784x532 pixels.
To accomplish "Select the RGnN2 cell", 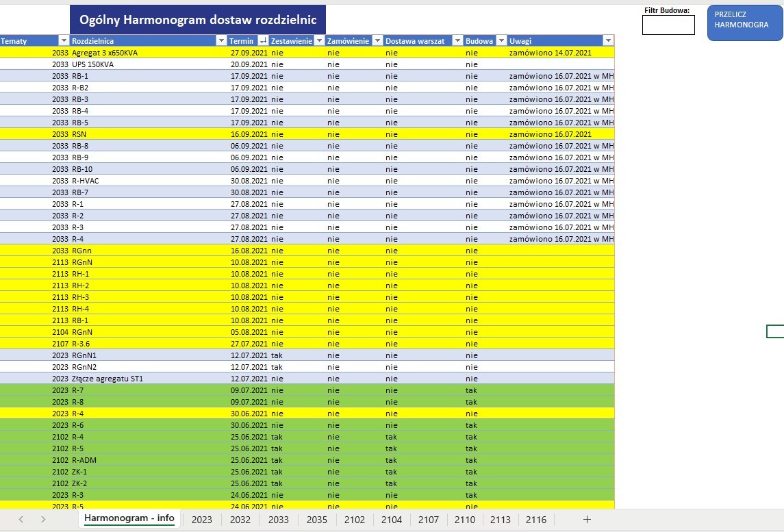I will point(149,367).
